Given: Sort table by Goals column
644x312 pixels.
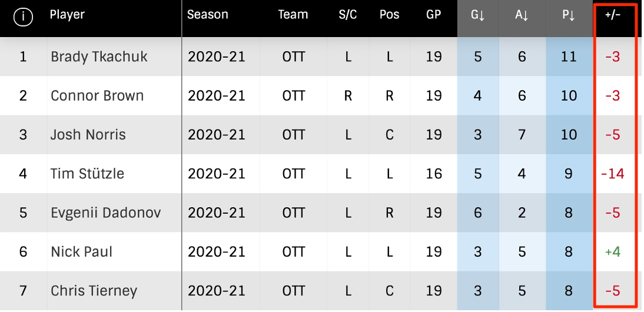Looking at the screenshot, I should tap(477, 16).
